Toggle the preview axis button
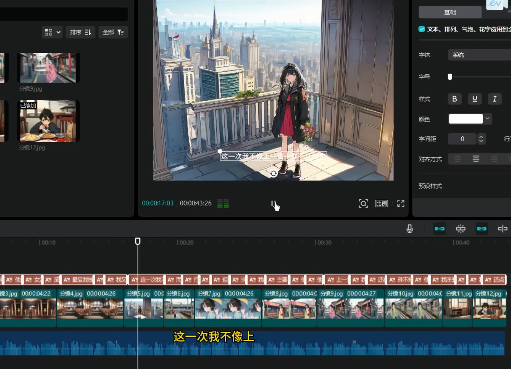This screenshot has width=511, height=369. tap(502, 229)
